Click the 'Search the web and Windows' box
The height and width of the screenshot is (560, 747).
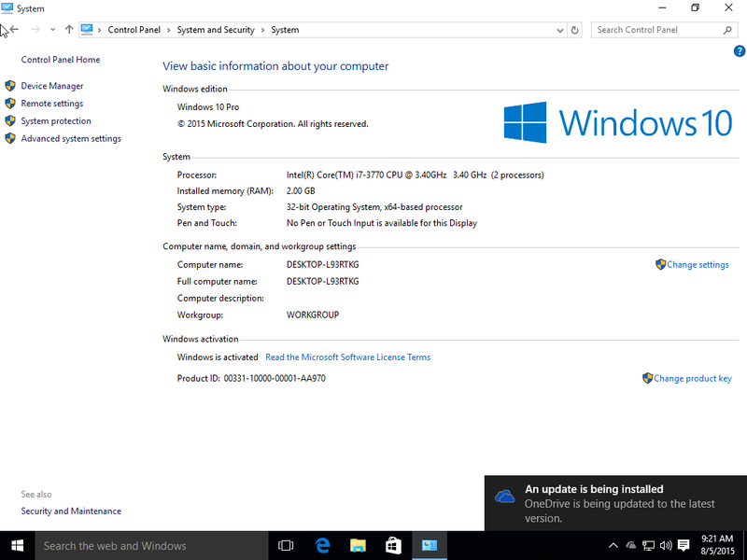pyautogui.click(x=151, y=546)
